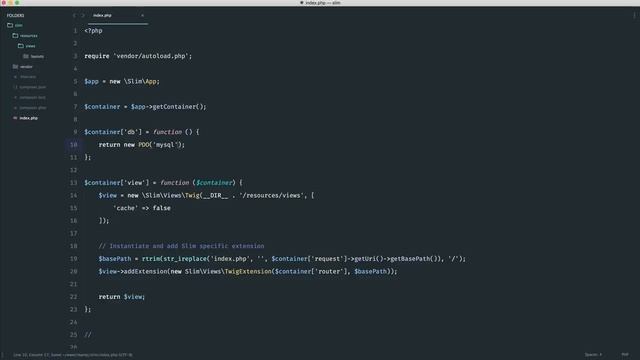This screenshot has height=360, width=640.
Task: Click the PDO class name on line 10
Action: tap(144, 144)
